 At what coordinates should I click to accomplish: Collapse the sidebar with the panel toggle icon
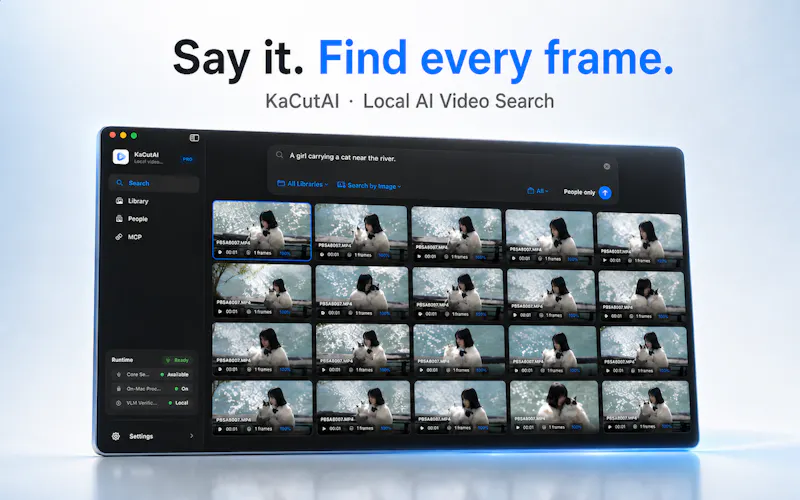[194, 138]
